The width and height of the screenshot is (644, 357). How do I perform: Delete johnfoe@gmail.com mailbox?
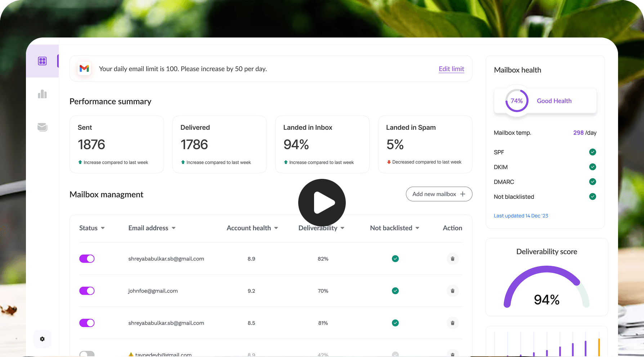tap(453, 291)
